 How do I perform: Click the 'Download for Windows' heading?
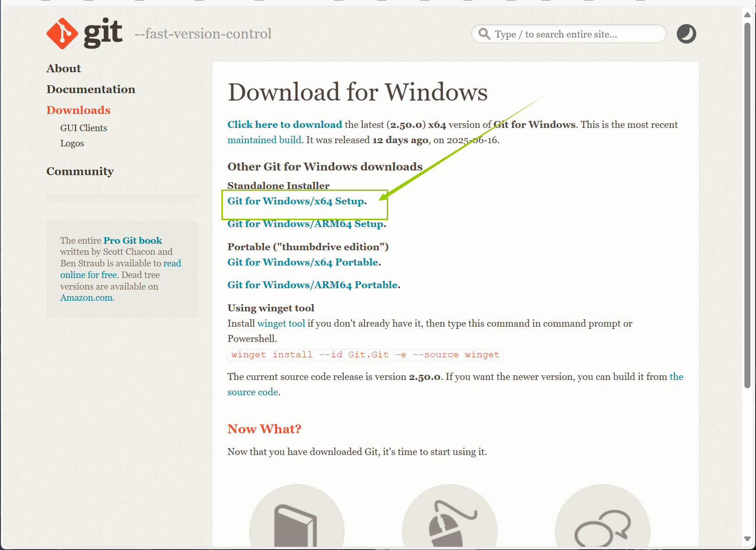click(358, 92)
